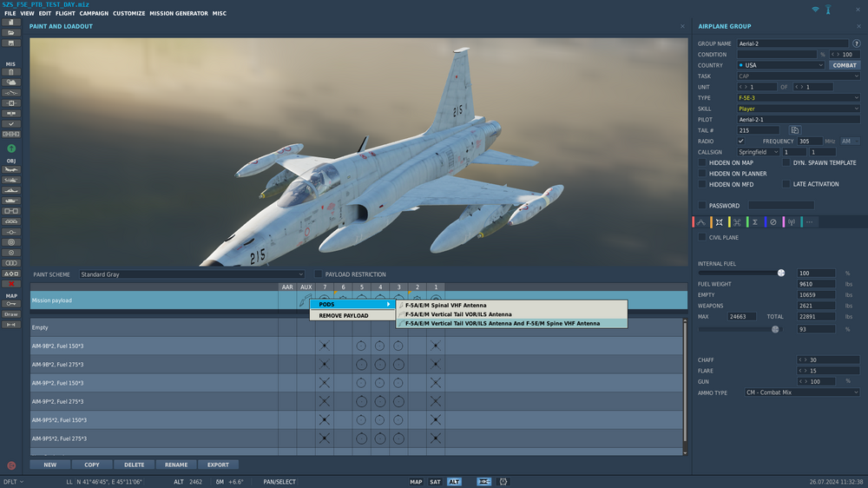Click the INTERNAL FUEL slider handle
Image resolution: width=868 pixels, height=488 pixels.
[x=781, y=273]
